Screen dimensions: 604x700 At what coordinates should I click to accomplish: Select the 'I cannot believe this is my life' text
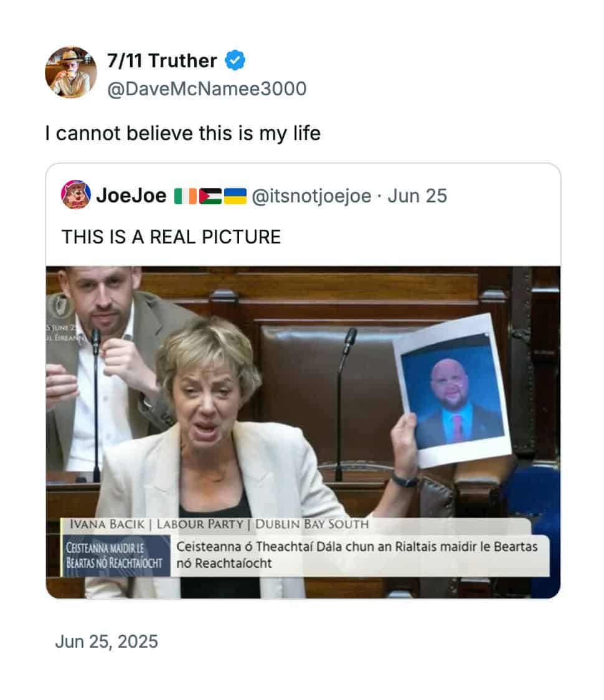[183, 133]
